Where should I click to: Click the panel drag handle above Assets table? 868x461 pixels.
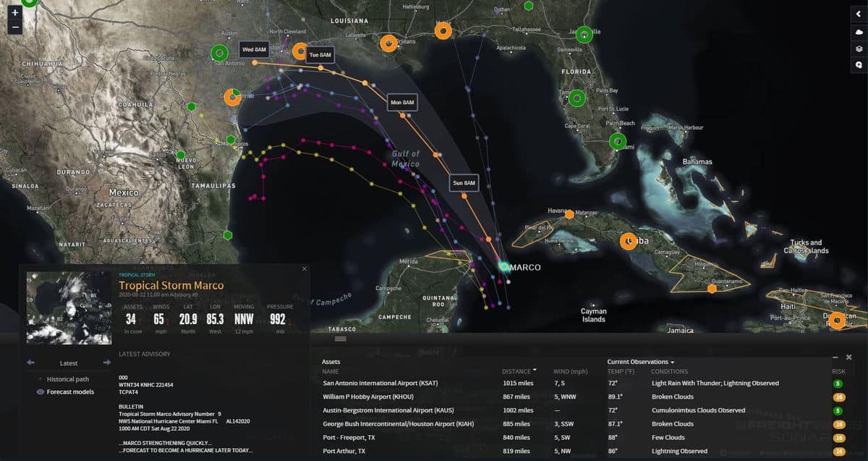coord(340,339)
